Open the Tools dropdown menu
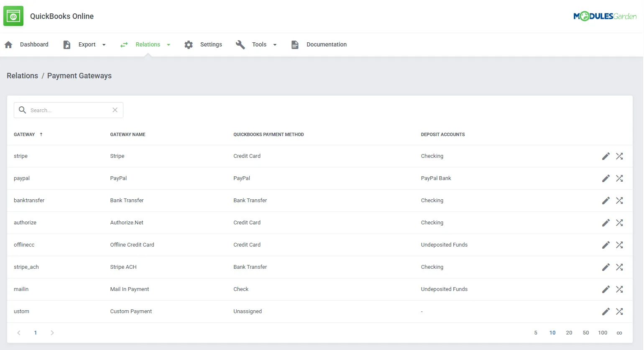 coord(256,45)
